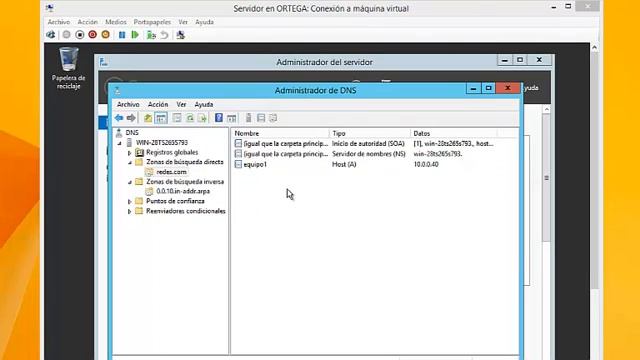
Task: Select the redes.com zone
Action: click(x=171, y=172)
